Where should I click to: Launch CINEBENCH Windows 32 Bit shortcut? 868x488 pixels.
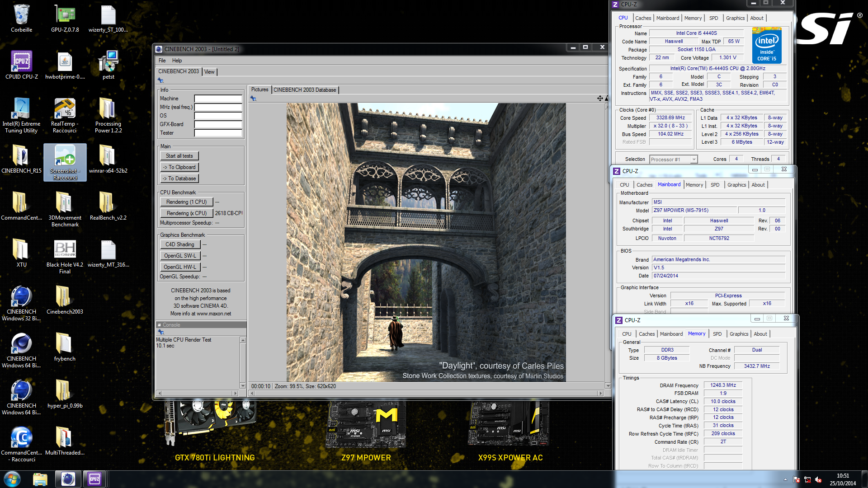21,303
